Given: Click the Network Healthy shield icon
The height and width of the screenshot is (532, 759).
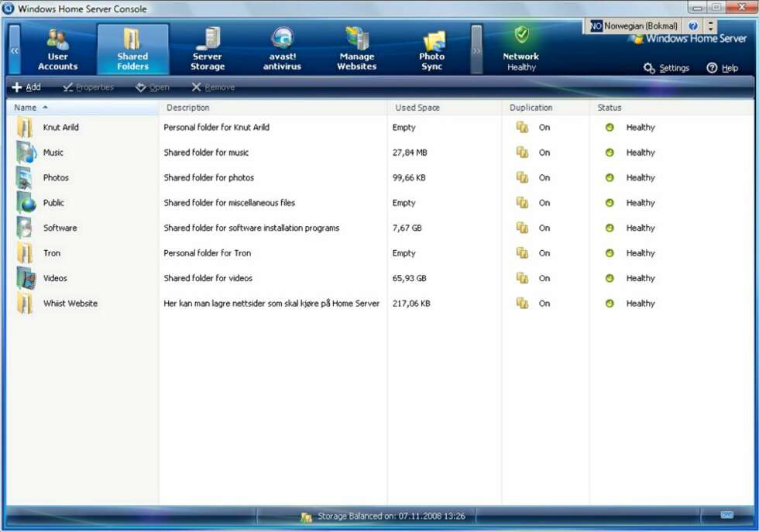Looking at the screenshot, I should 521,35.
